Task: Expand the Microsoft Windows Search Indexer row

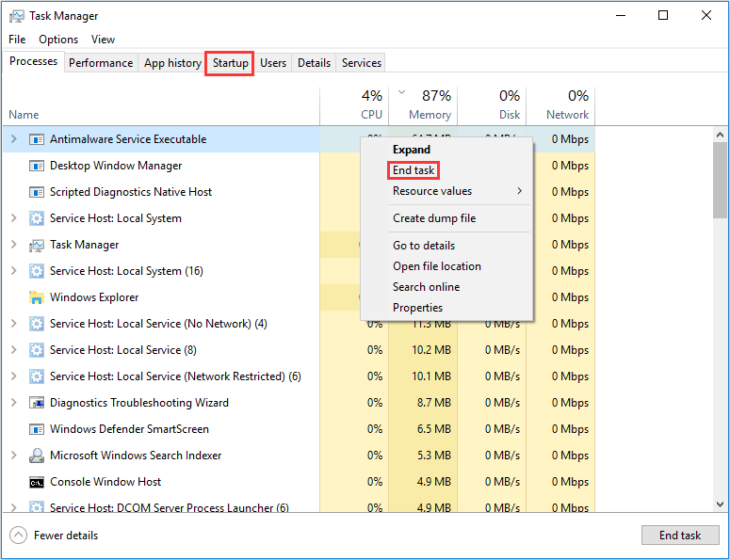Action: [14, 455]
